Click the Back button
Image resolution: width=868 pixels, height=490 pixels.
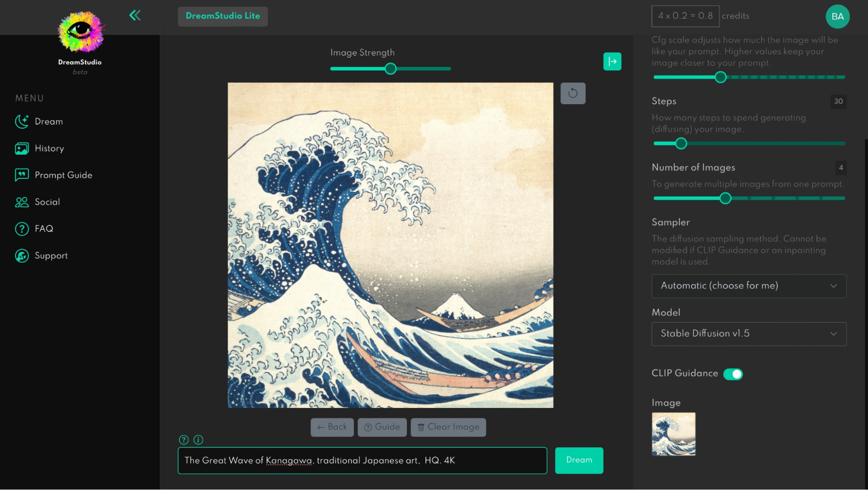pos(332,427)
